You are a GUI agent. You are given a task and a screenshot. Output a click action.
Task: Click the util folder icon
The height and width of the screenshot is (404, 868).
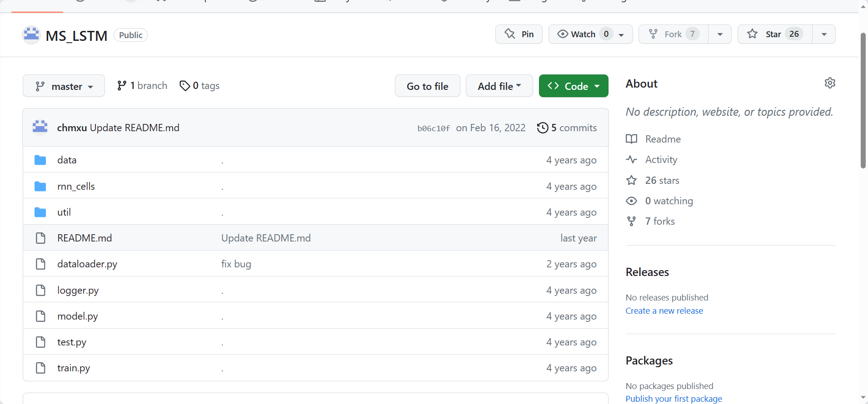coord(40,212)
